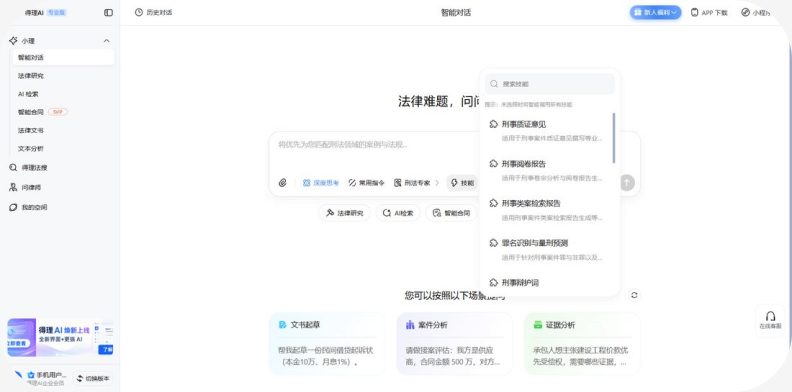792x392 pixels.
Task: Open the 文书起草 example card
Action: point(327,344)
